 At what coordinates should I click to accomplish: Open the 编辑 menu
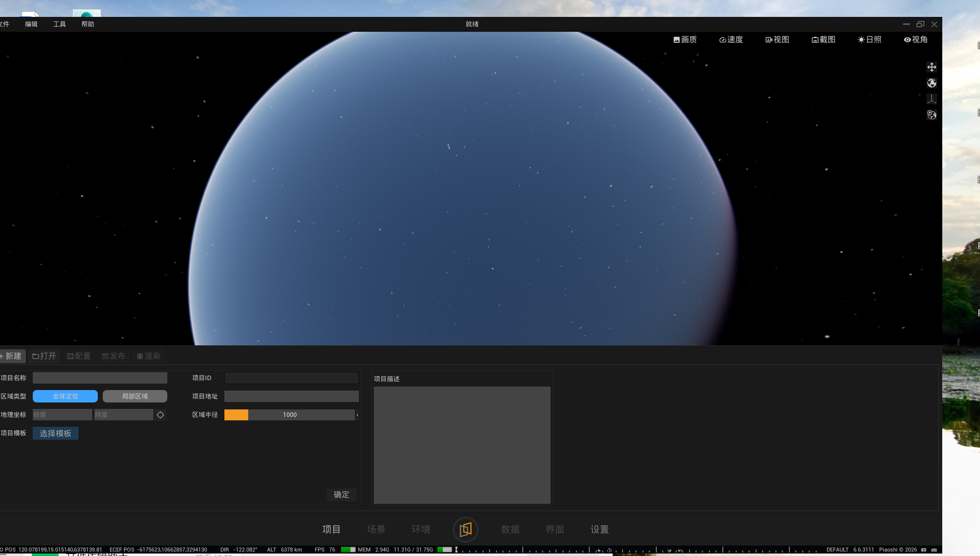pyautogui.click(x=31, y=24)
